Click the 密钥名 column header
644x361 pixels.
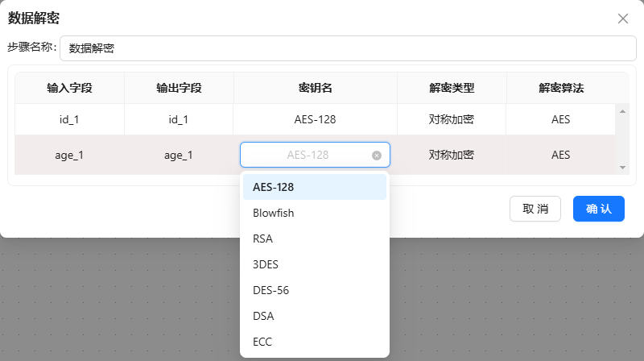tap(315, 88)
